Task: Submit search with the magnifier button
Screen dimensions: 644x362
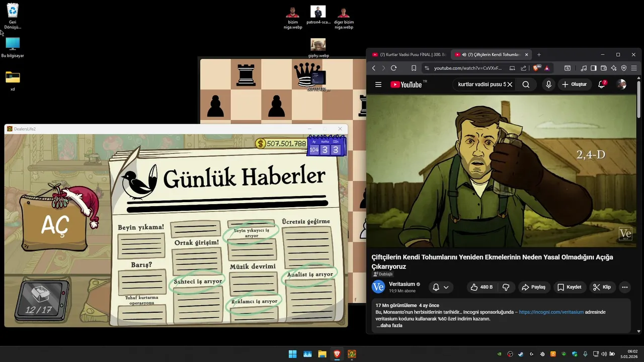Action: tap(526, 84)
